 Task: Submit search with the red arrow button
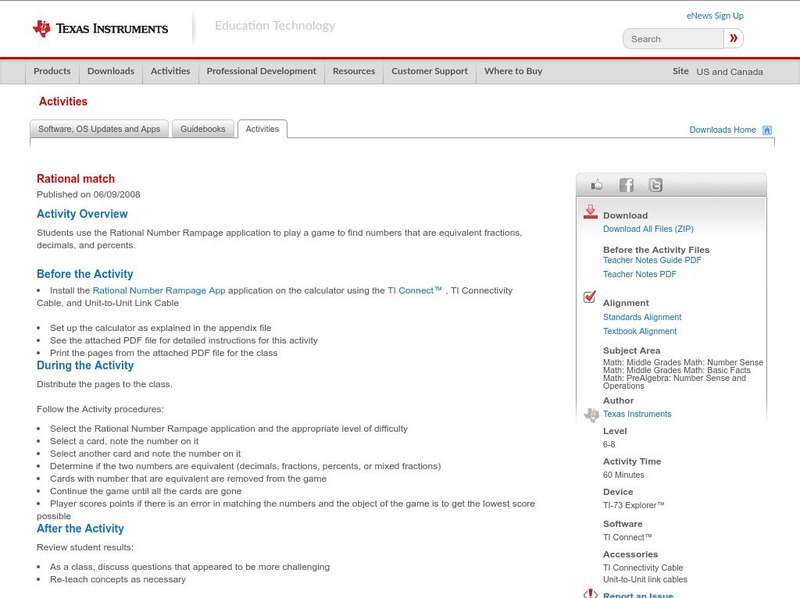click(733, 38)
